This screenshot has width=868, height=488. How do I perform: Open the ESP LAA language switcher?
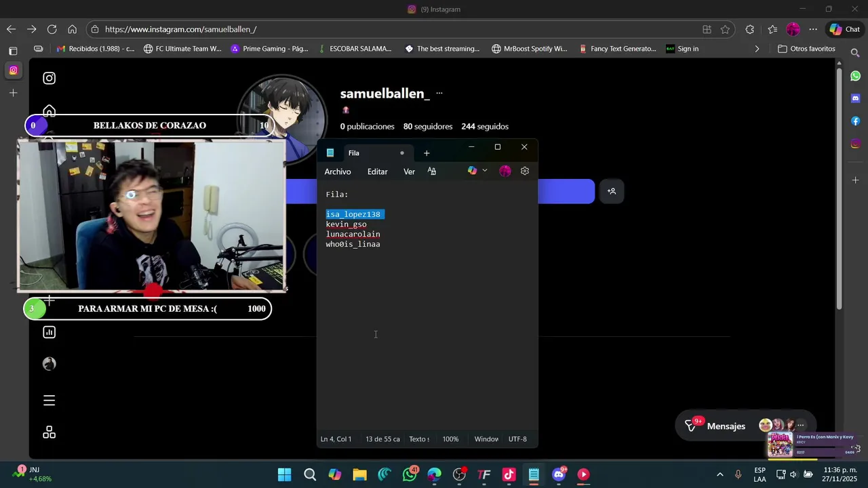coord(760,474)
